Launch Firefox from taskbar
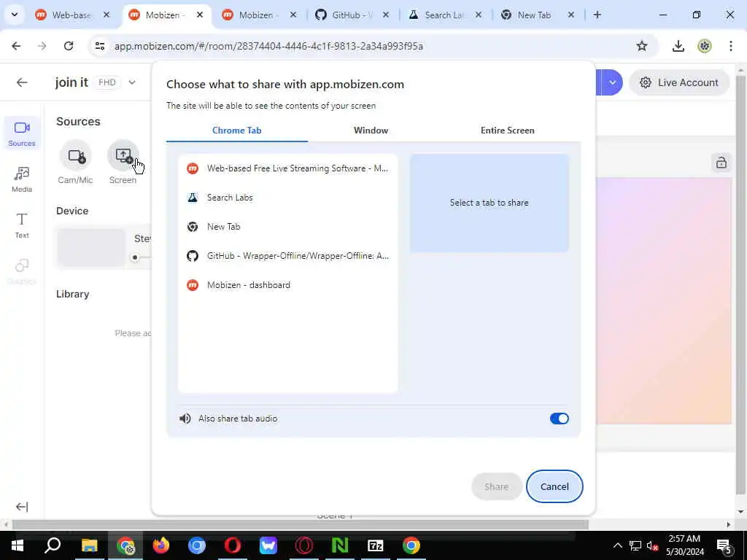Image resolution: width=747 pixels, height=560 pixels. (161, 545)
